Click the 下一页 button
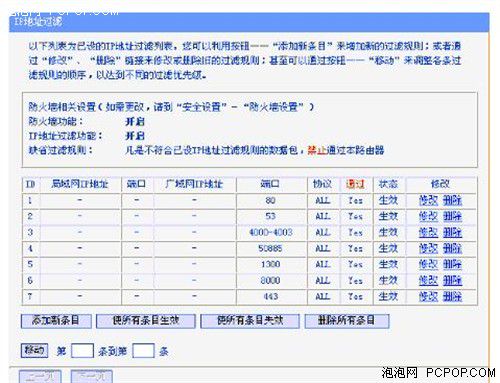Viewport: 500px width, 383px height. (92, 377)
